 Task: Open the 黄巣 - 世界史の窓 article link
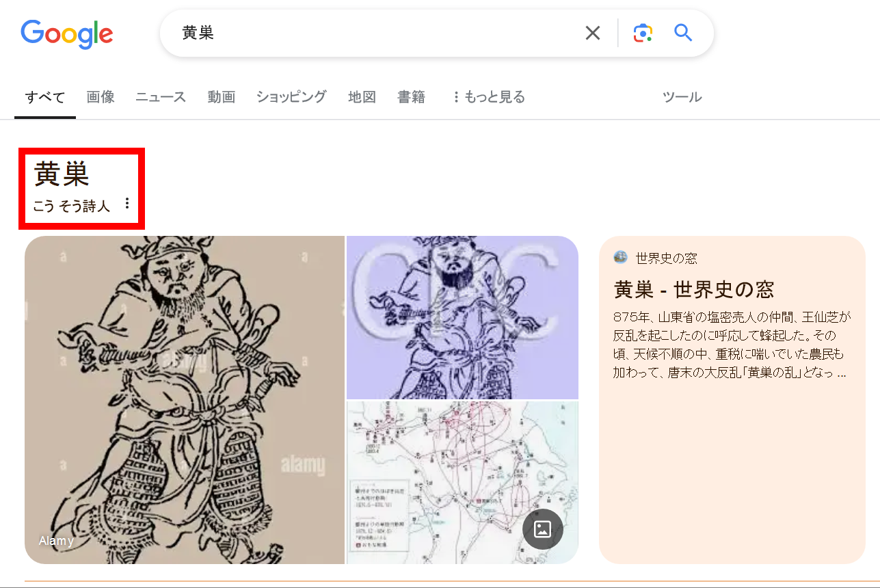click(694, 290)
